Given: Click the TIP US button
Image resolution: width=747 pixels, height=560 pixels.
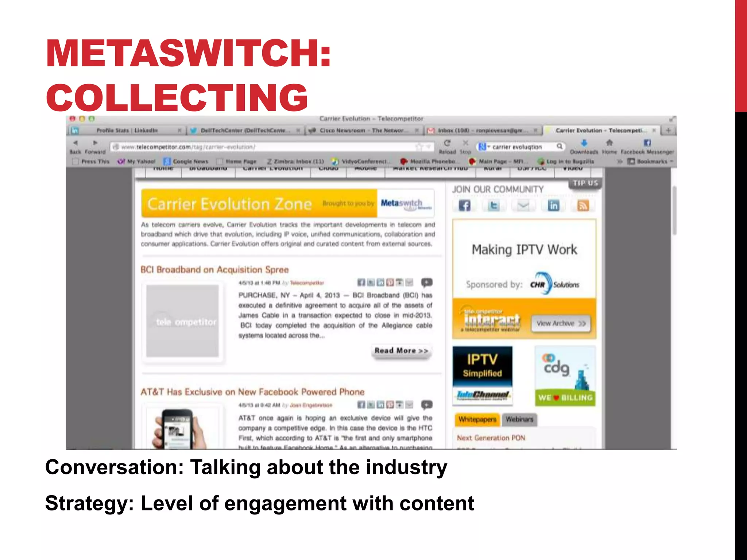Looking at the screenshot, I should (x=585, y=183).
